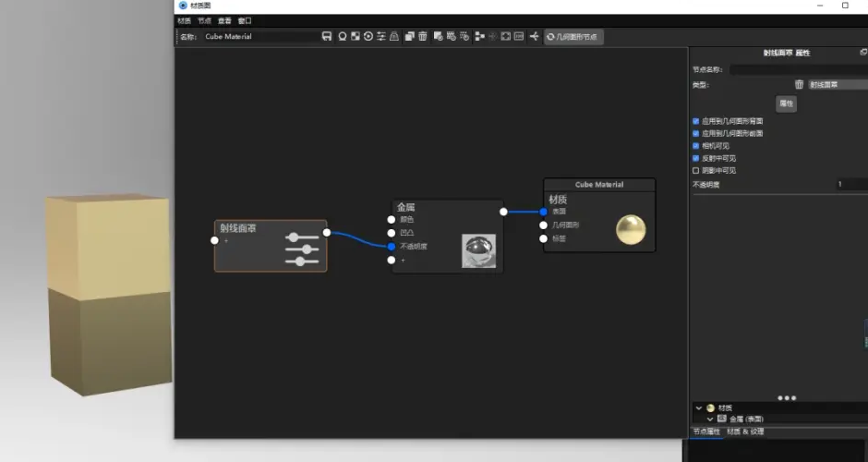Screen dimensions: 868x462
Task: Click the sliders settings icon in toolbar
Action: coord(381,37)
